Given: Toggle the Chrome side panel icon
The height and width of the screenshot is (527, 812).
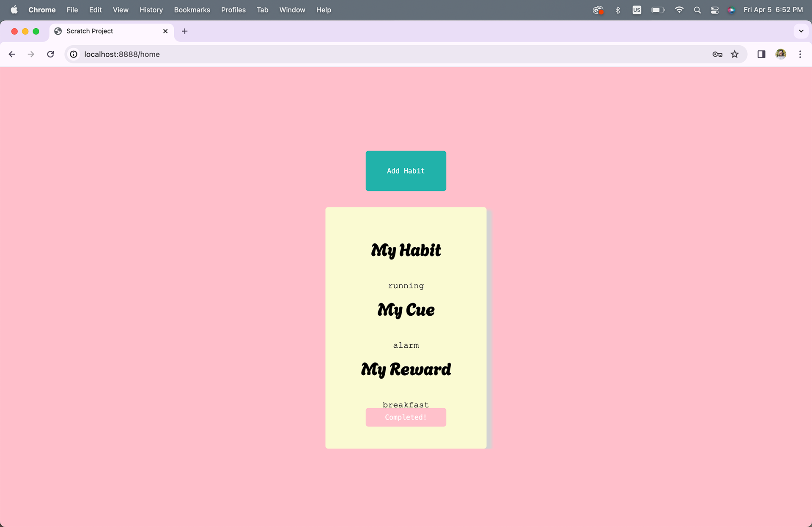Looking at the screenshot, I should 761,54.
